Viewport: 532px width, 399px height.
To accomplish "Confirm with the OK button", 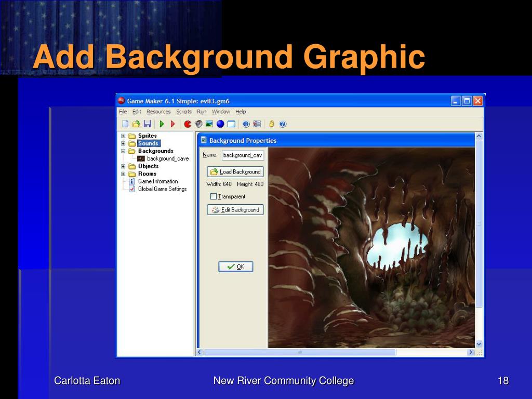I will 236,267.
